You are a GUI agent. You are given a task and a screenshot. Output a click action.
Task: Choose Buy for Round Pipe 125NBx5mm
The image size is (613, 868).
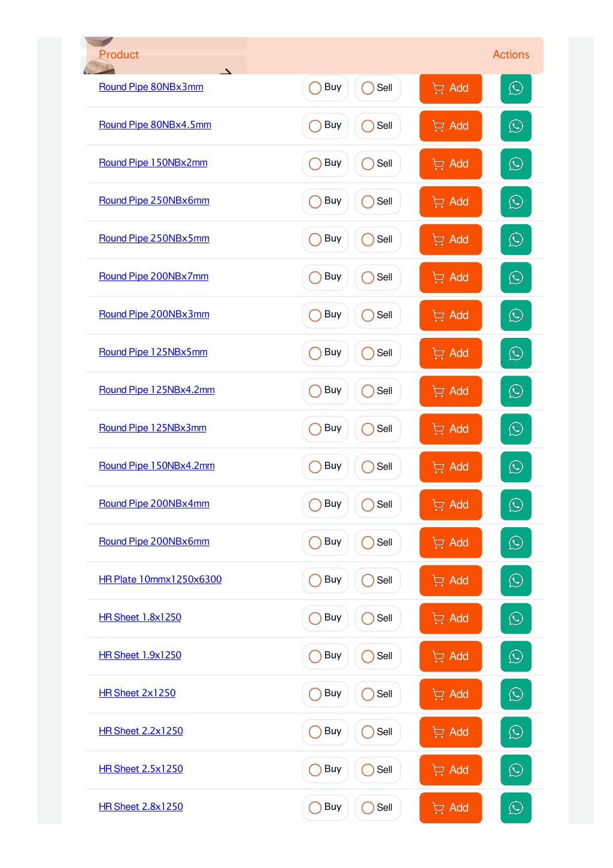[x=325, y=353]
